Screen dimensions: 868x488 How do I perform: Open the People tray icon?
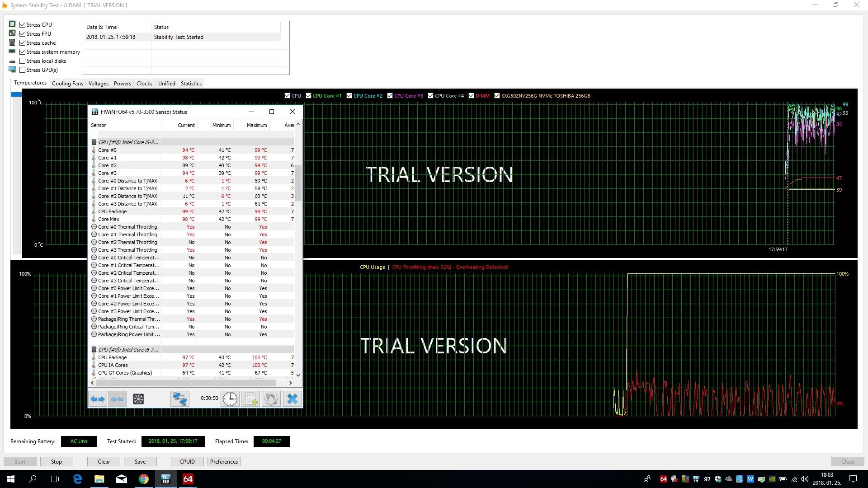(647, 479)
